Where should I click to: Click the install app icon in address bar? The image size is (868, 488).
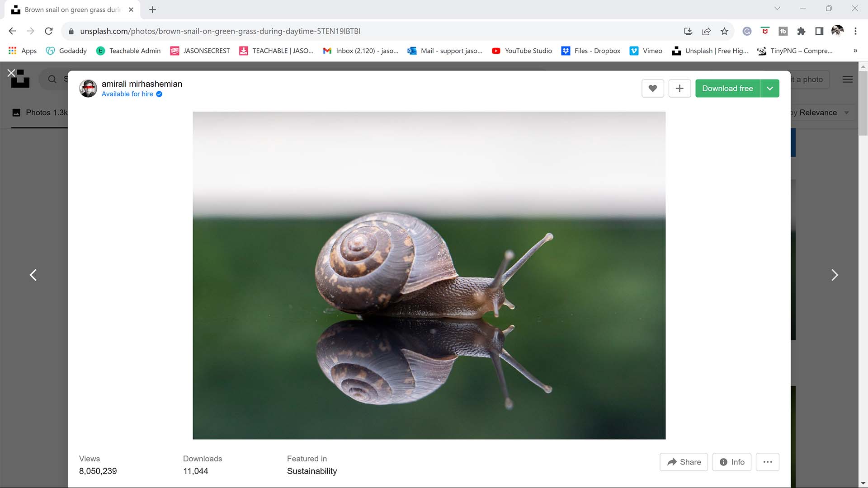click(688, 31)
